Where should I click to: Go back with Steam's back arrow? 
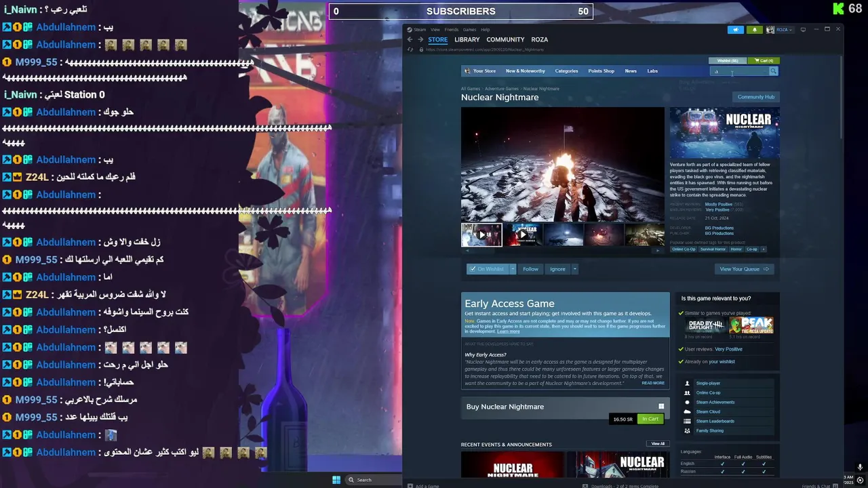click(x=410, y=39)
